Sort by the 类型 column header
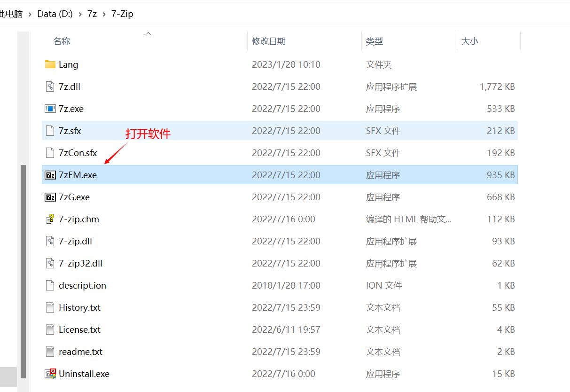 tap(375, 41)
